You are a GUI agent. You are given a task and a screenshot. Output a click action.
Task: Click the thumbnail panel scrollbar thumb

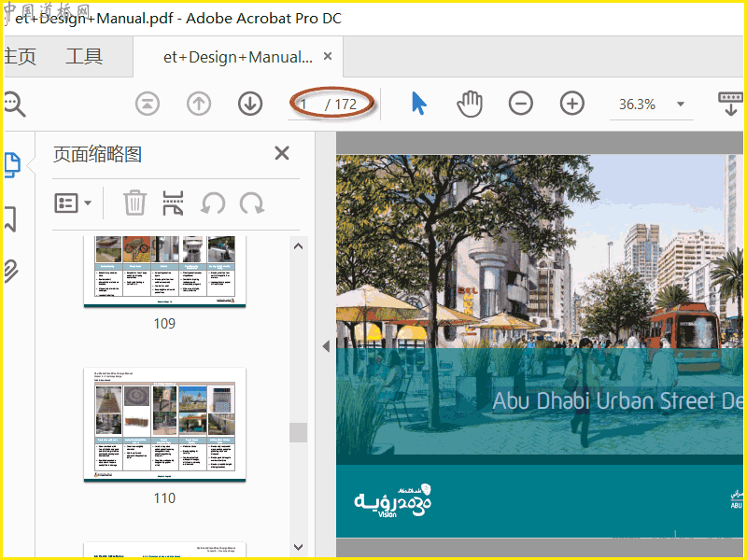point(298,432)
